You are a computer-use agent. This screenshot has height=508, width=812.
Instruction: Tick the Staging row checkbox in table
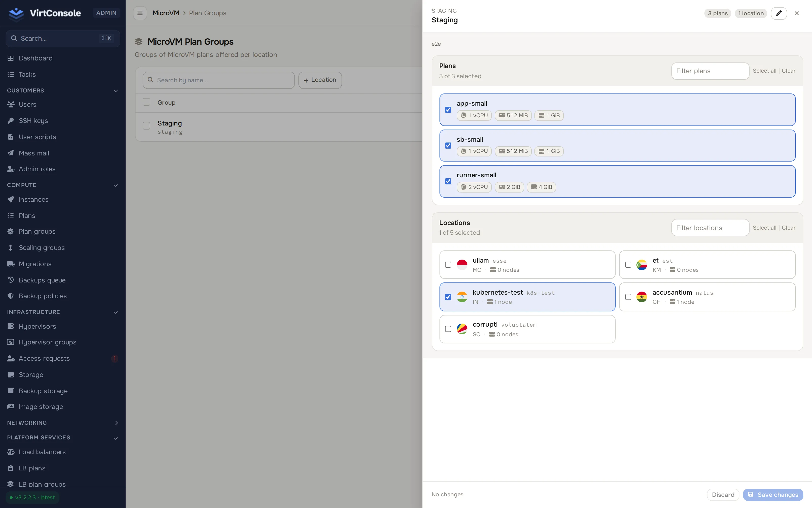coord(146,126)
